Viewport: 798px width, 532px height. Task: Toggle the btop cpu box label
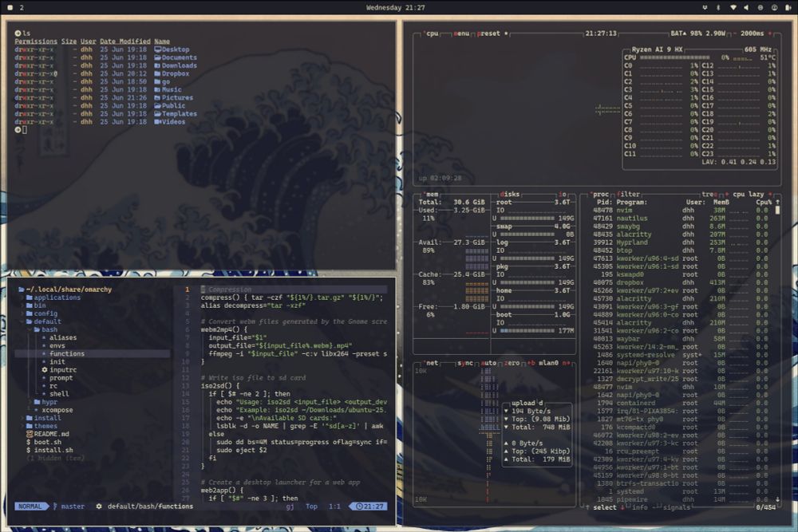[x=433, y=33]
